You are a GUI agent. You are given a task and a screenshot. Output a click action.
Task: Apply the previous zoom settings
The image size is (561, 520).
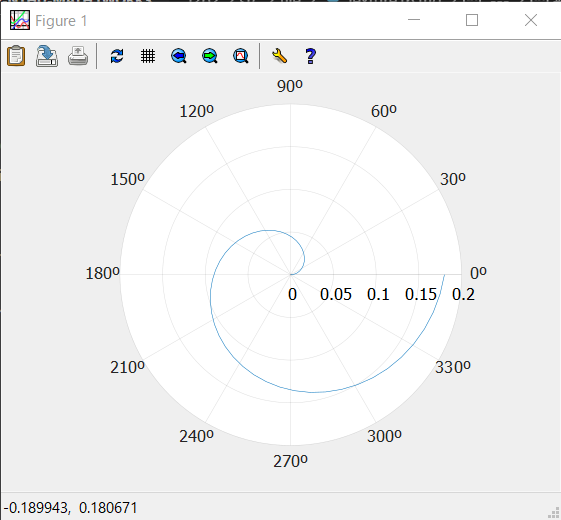(179, 56)
